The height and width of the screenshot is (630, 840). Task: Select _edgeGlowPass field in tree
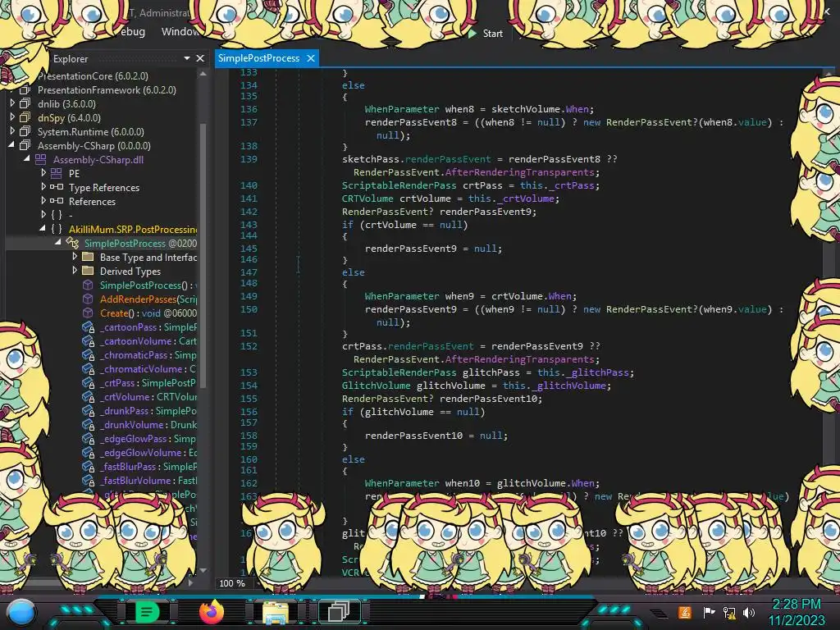(148, 439)
